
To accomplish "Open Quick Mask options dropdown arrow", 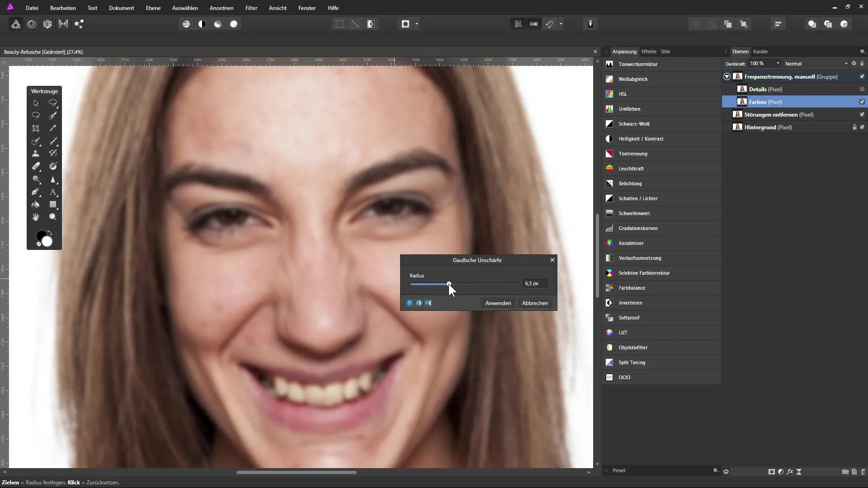I will [x=417, y=24].
